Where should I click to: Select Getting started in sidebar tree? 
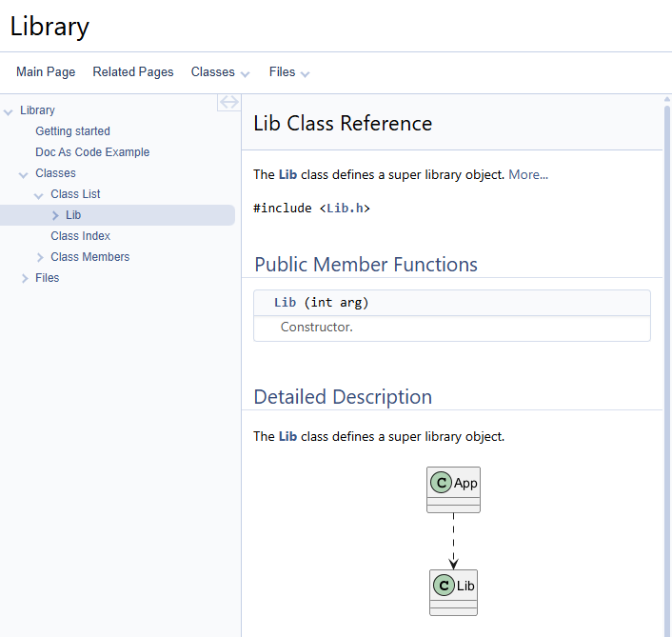coord(73,131)
